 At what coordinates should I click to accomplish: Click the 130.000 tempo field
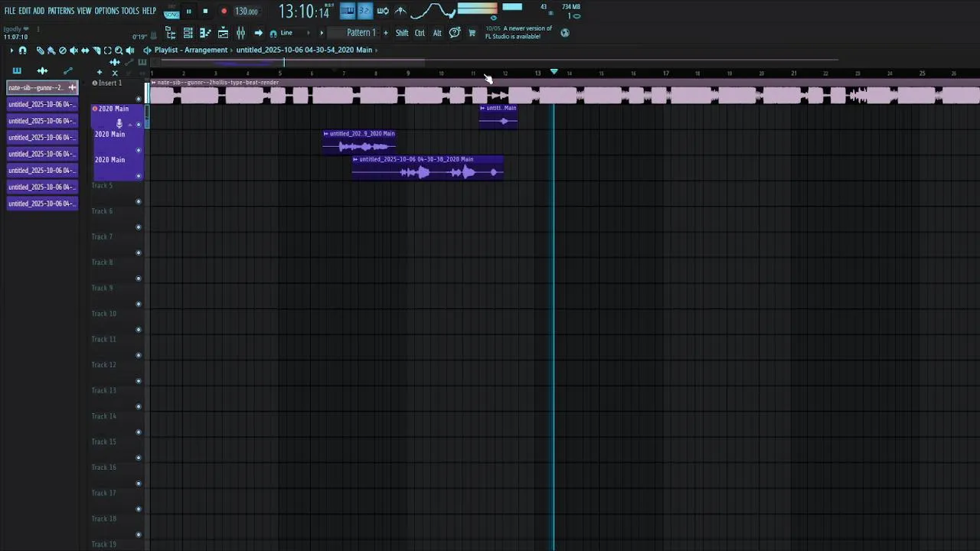(246, 11)
